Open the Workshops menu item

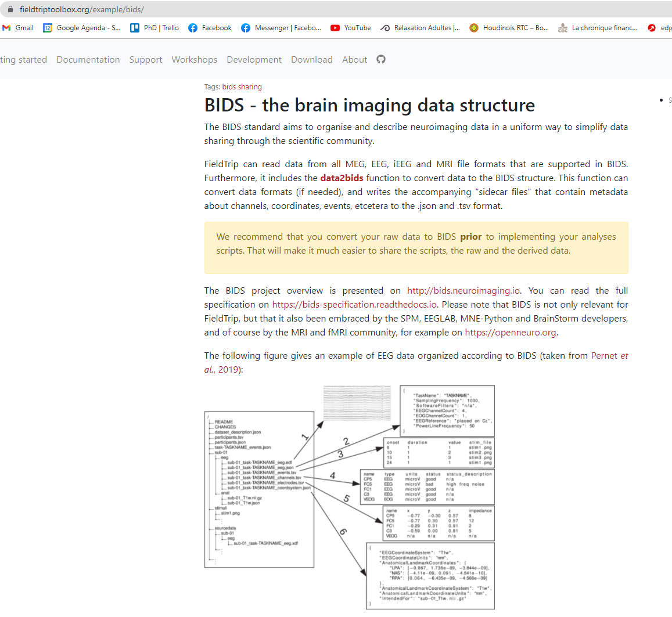194,59
